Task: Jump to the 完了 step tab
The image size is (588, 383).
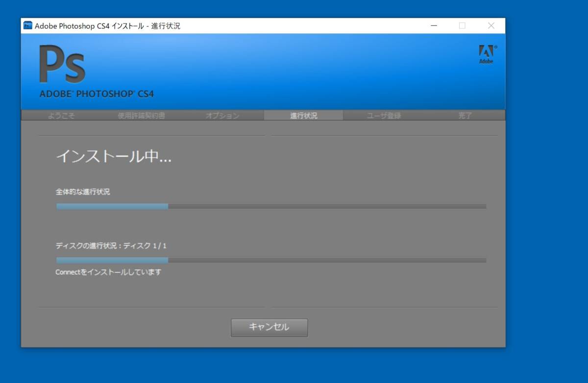Action: point(465,116)
